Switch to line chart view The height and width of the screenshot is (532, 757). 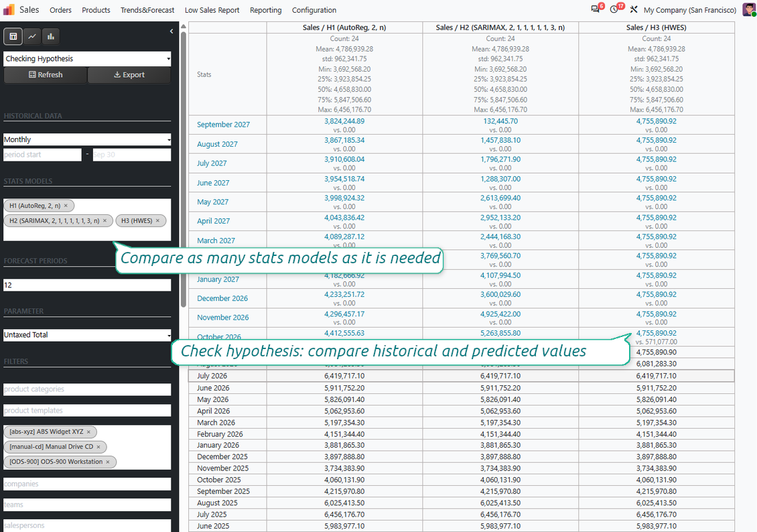coord(32,36)
